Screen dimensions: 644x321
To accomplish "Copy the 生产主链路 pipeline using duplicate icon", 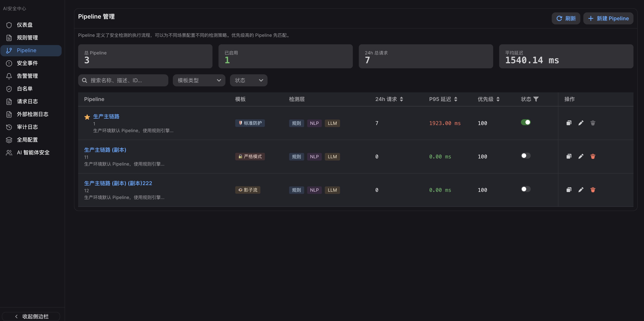I will [569, 123].
